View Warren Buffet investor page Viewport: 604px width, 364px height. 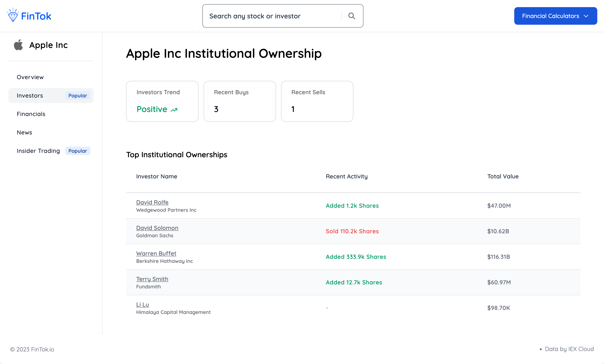(x=156, y=253)
